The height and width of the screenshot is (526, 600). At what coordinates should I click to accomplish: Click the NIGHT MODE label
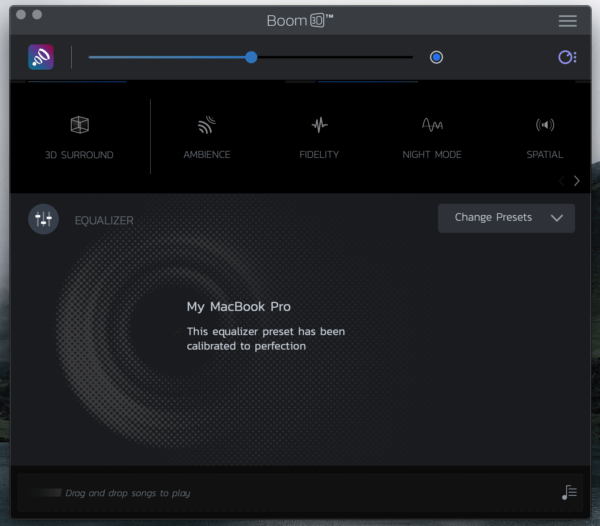431,155
